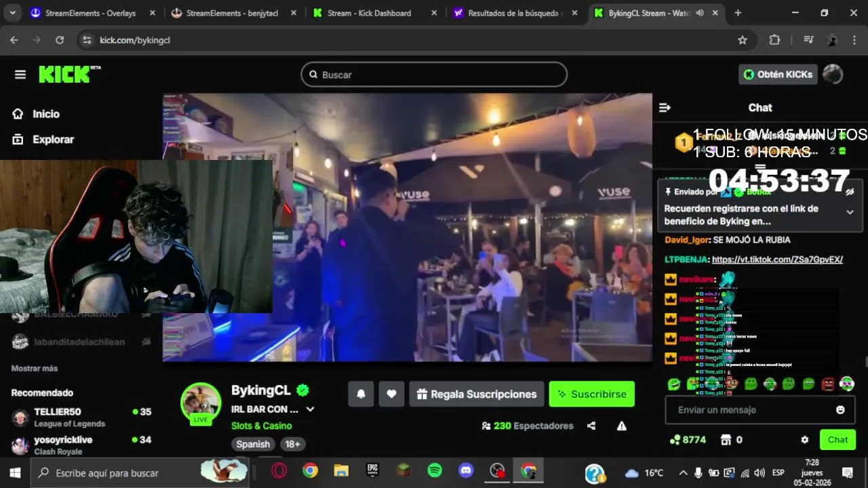
Task: Click David_Igor's username in chat
Action: [686, 240]
